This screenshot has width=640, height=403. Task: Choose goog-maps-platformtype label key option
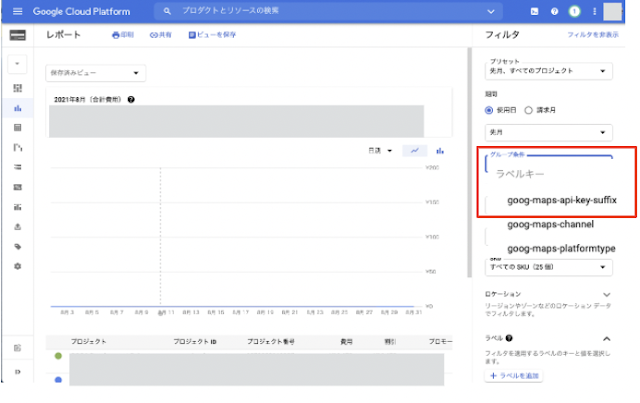tap(561, 248)
